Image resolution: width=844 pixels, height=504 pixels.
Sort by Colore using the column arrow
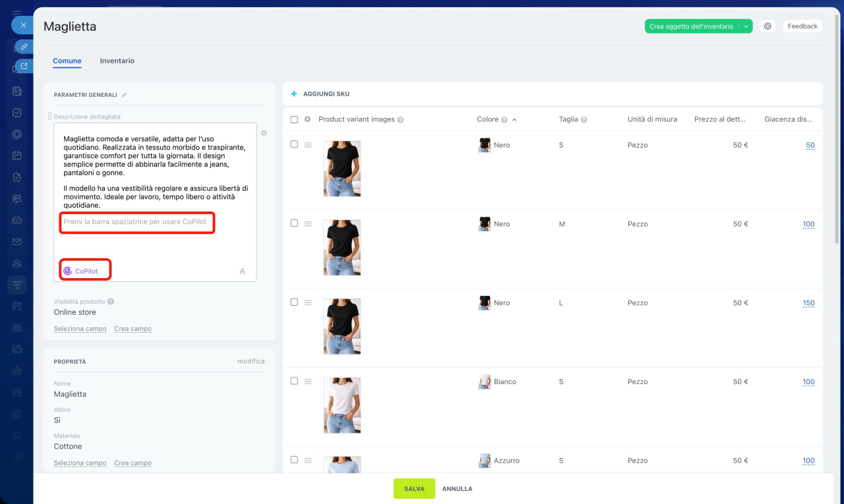(x=514, y=120)
